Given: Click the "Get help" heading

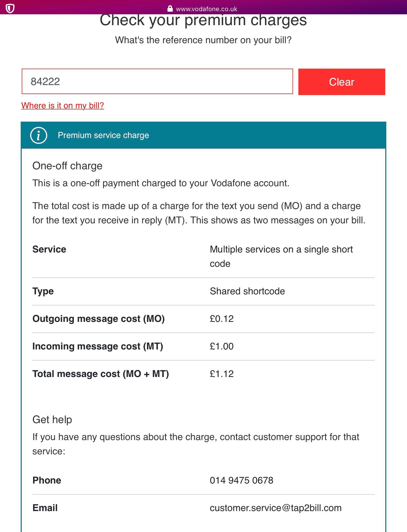Looking at the screenshot, I should (52, 420).
